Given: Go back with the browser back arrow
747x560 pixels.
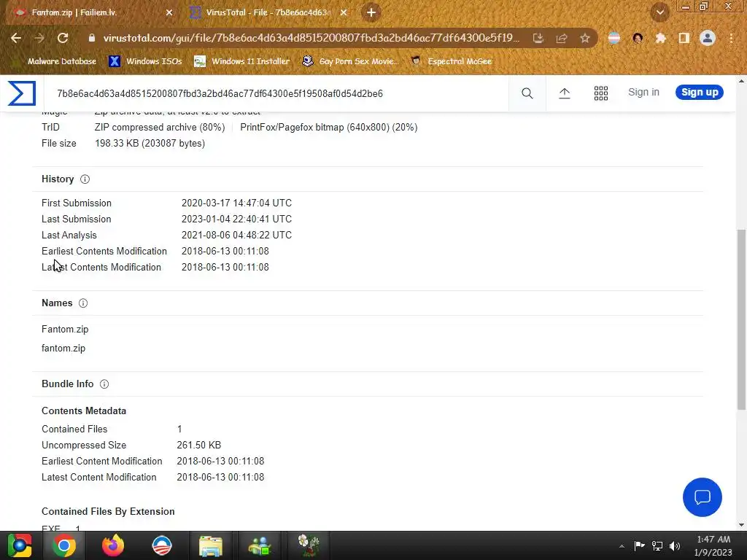Looking at the screenshot, I should tap(16, 38).
